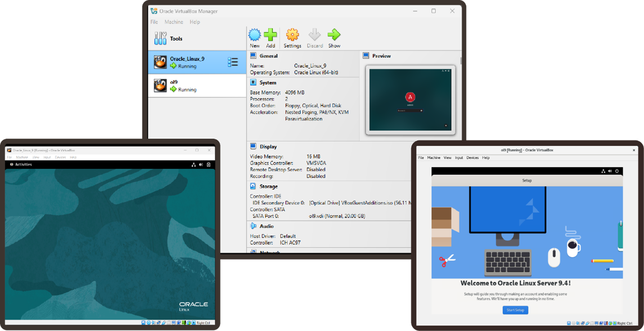Click the VM preview thumbnail showing the login screen
Viewport: 644px width, 331px height.
click(410, 100)
